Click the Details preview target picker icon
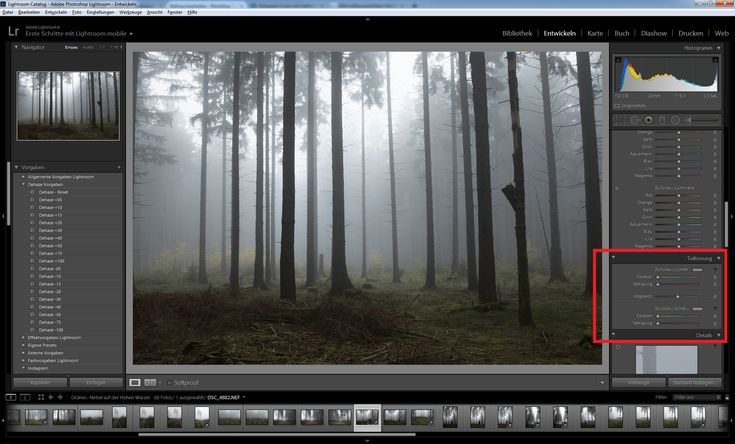 click(x=618, y=347)
